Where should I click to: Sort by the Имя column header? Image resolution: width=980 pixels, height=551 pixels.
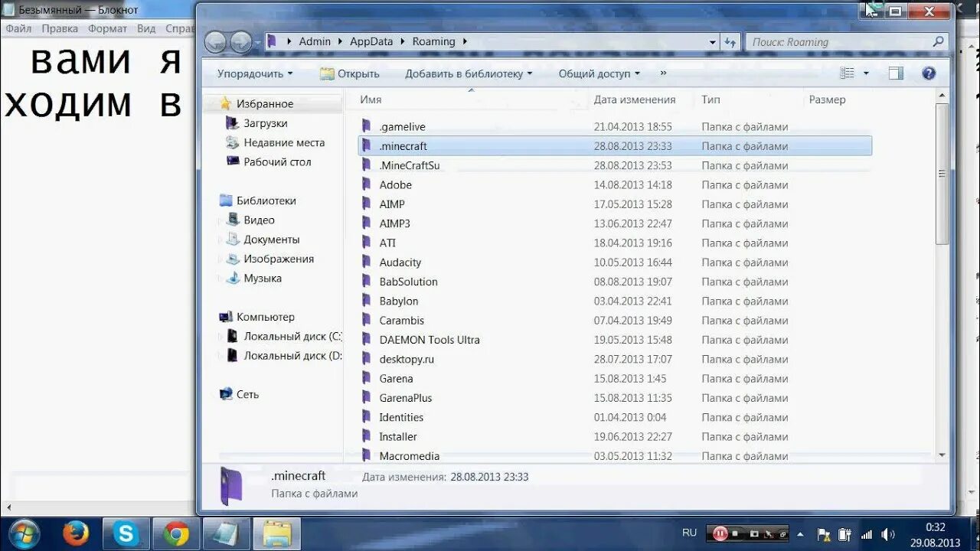pos(371,99)
